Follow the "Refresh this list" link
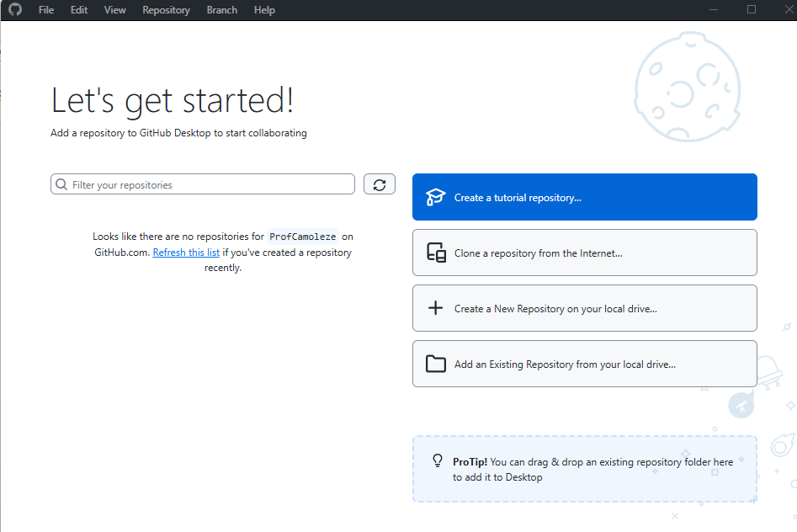Screen dimensions: 797x532 (186, 253)
